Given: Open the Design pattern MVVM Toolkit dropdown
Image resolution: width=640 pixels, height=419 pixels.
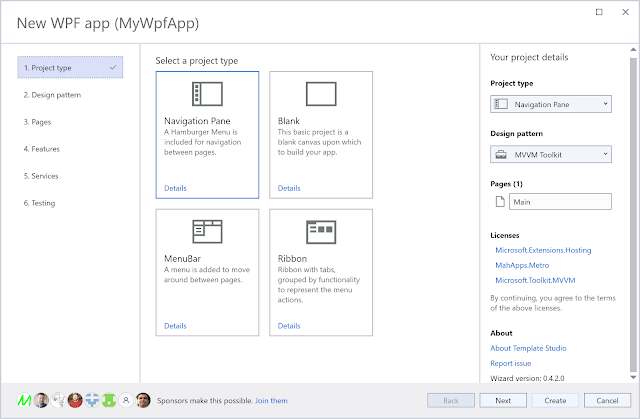Looking at the screenshot, I should (x=551, y=154).
